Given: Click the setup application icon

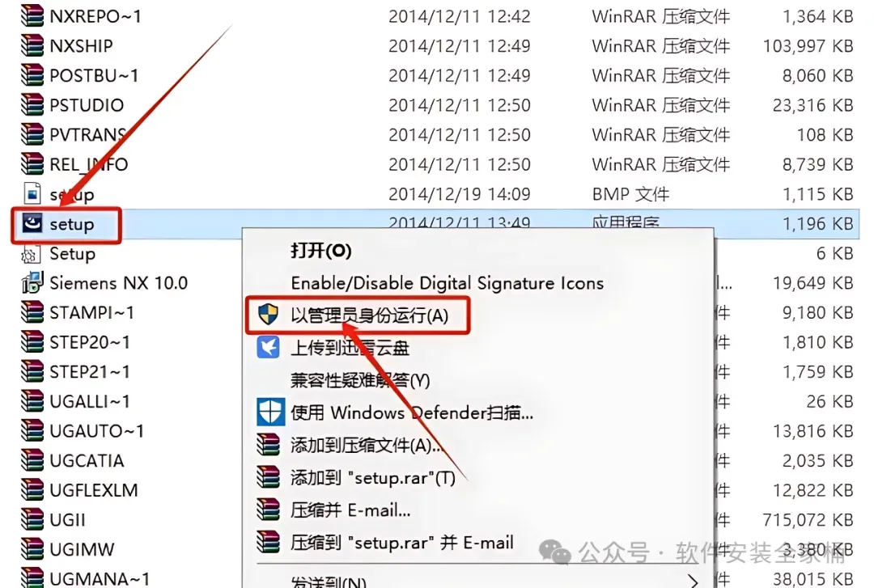Looking at the screenshot, I should [x=32, y=223].
